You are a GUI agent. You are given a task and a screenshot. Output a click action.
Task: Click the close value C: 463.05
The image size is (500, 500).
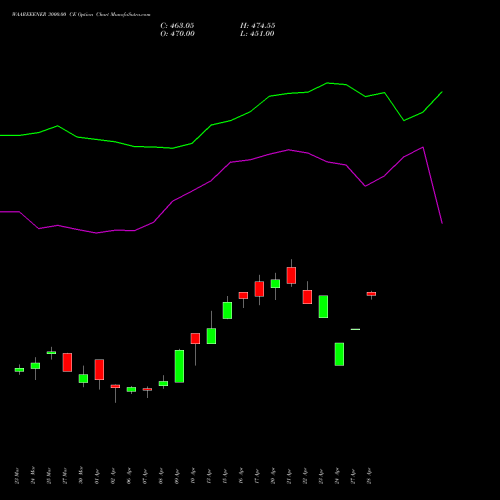pos(177,26)
